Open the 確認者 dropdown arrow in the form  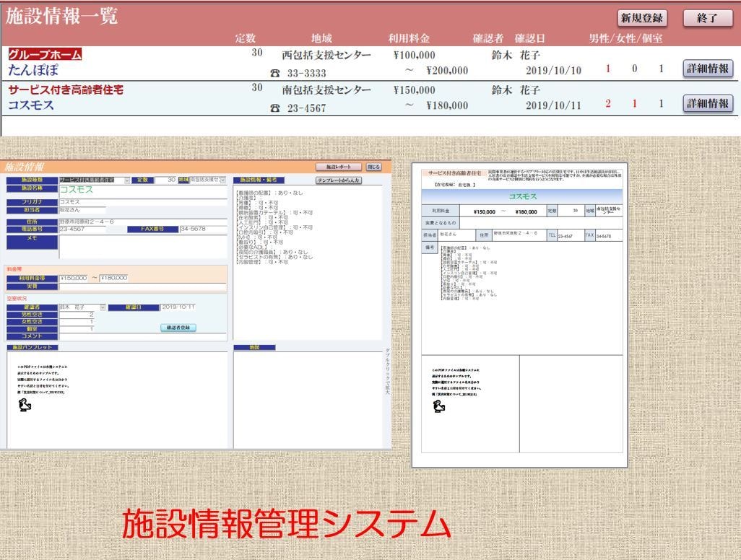pos(103,307)
